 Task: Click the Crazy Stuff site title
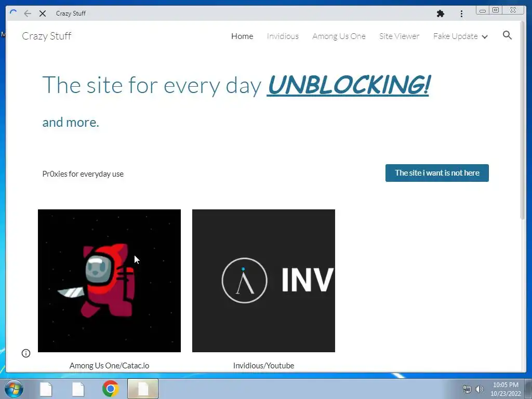click(x=46, y=36)
